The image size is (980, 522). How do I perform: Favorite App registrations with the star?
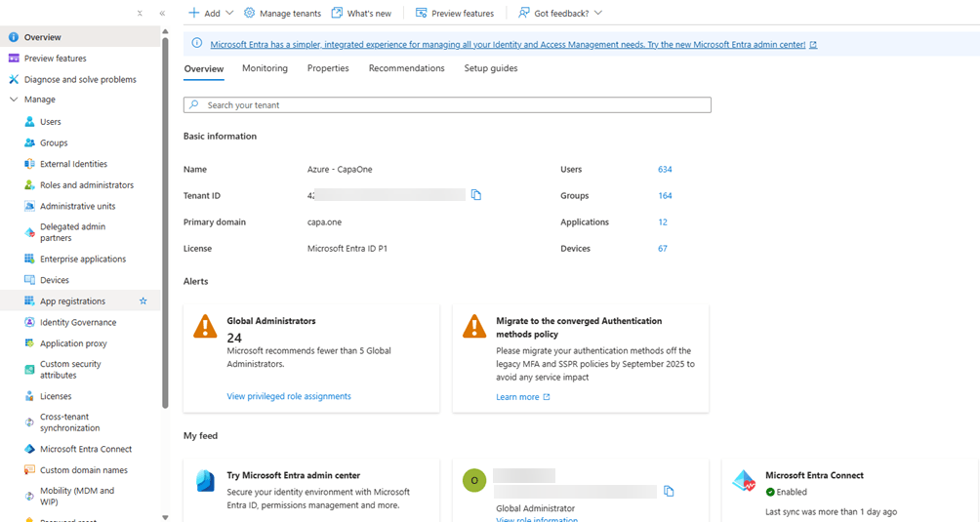point(143,301)
